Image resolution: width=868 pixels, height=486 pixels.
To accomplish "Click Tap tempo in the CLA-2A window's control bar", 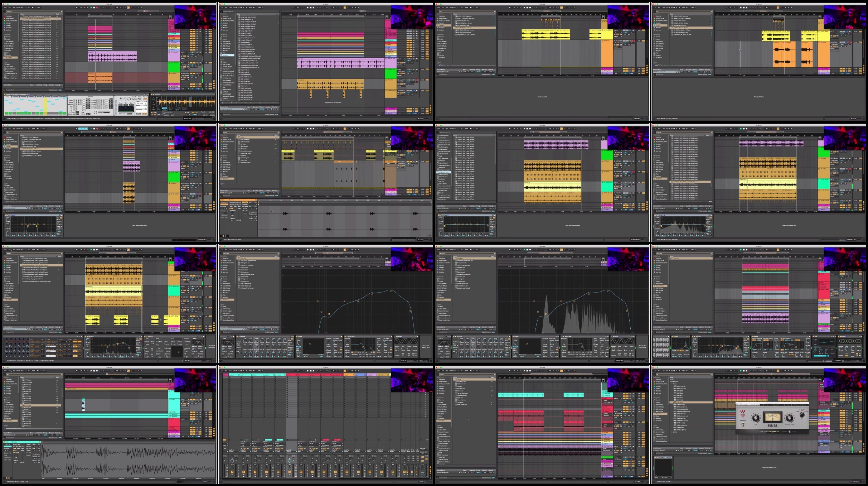I will (664, 371).
